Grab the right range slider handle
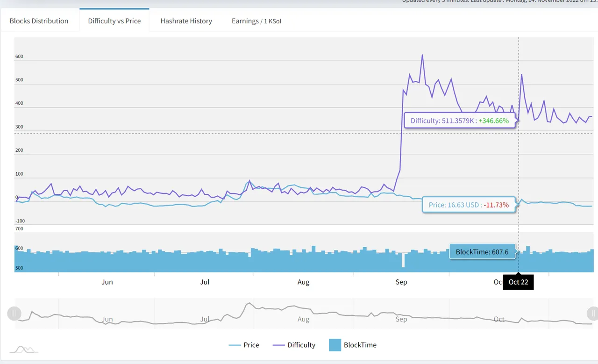 point(592,313)
